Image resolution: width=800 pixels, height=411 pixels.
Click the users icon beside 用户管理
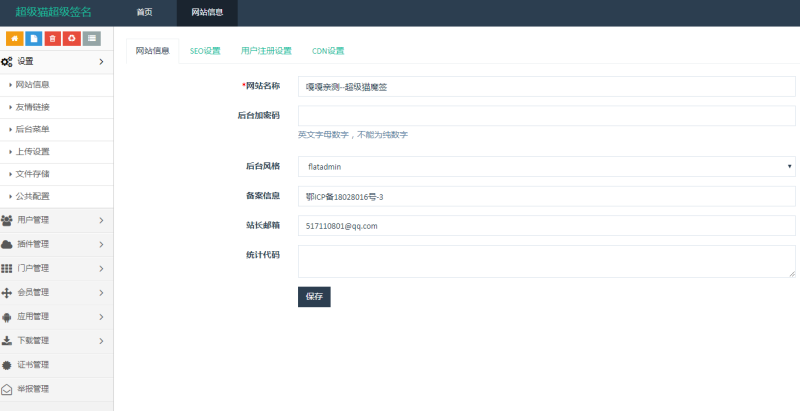[x=7, y=220]
